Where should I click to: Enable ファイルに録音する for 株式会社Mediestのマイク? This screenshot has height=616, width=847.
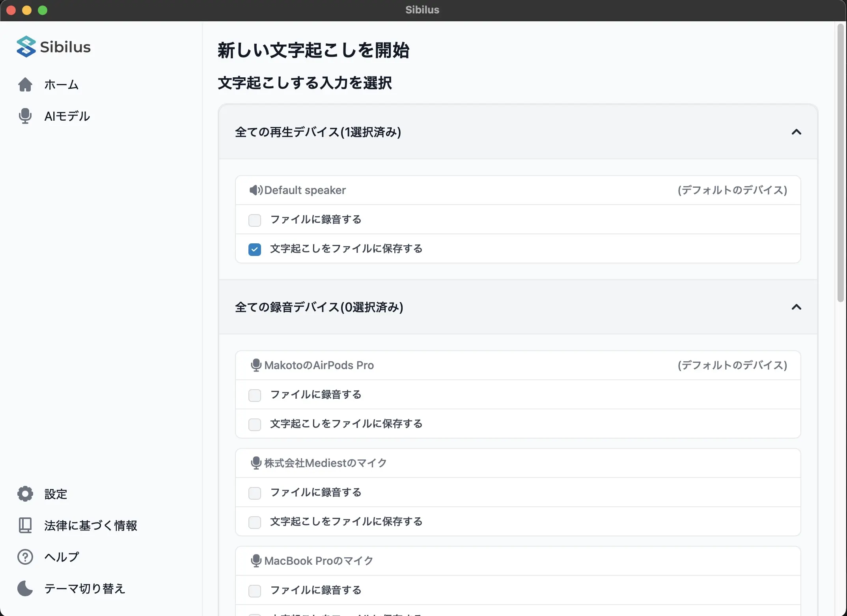pyautogui.click(x=255, y=493)
